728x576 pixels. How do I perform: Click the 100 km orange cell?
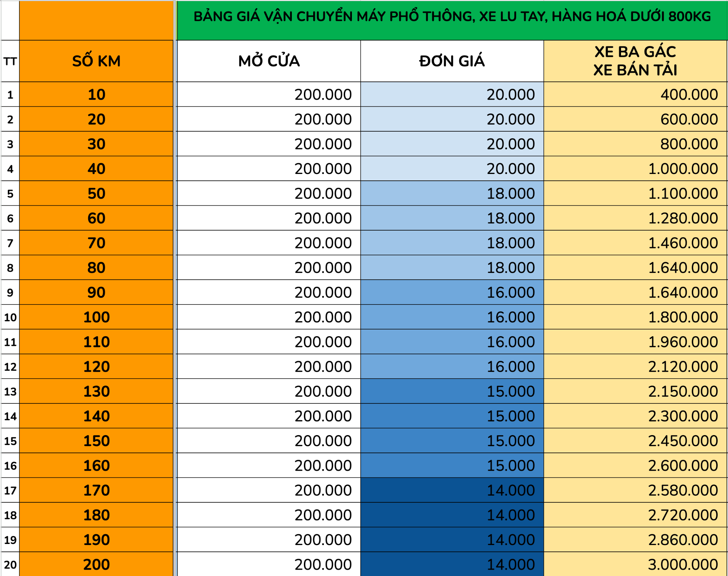point(96,317)
